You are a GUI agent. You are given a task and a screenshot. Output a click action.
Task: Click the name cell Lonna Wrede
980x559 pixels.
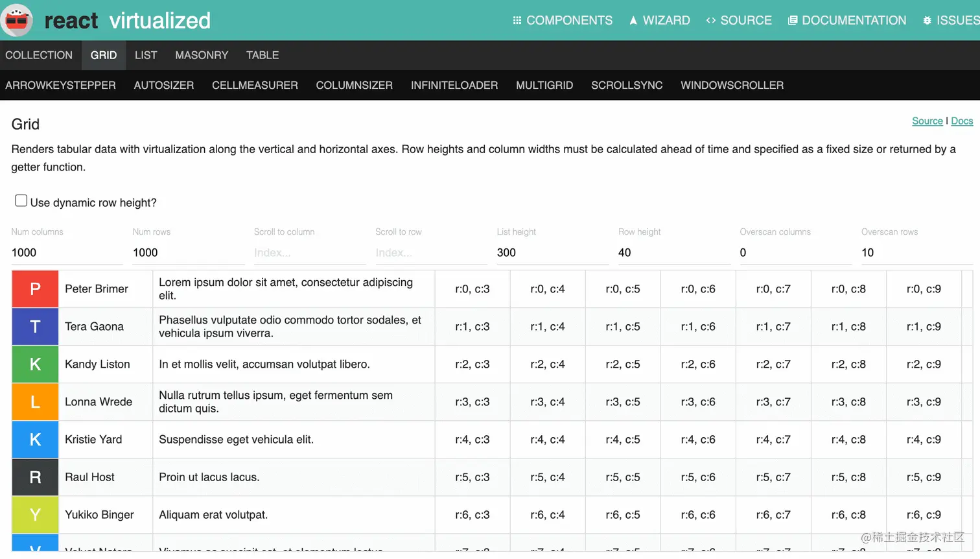106,402
